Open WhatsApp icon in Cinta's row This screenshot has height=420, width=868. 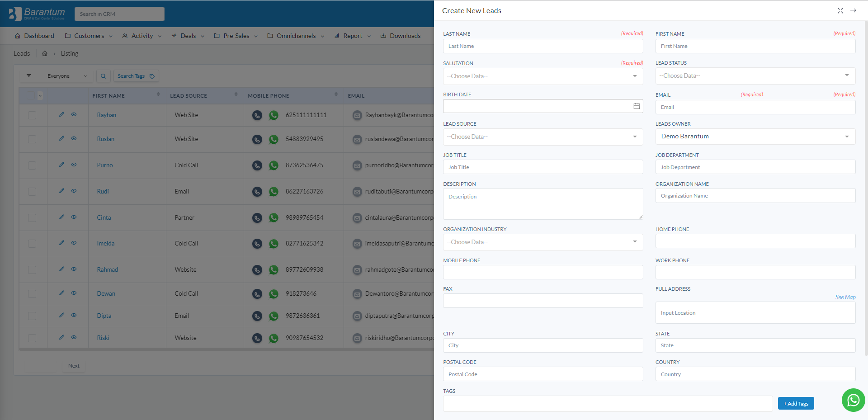coord(274,218)
